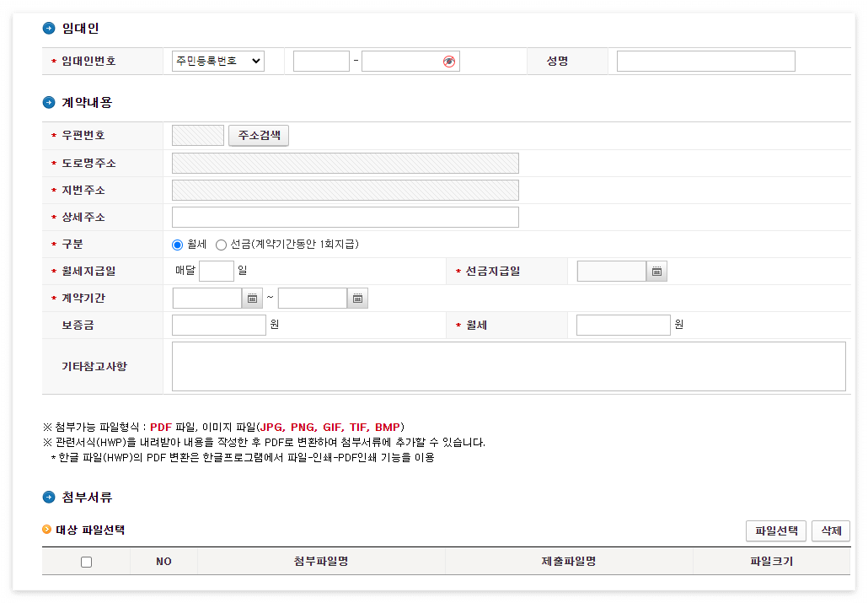Click the 월세지급일 payment day input box
The width and height of the screenshot is (868, 603).
tap(217, 271)
